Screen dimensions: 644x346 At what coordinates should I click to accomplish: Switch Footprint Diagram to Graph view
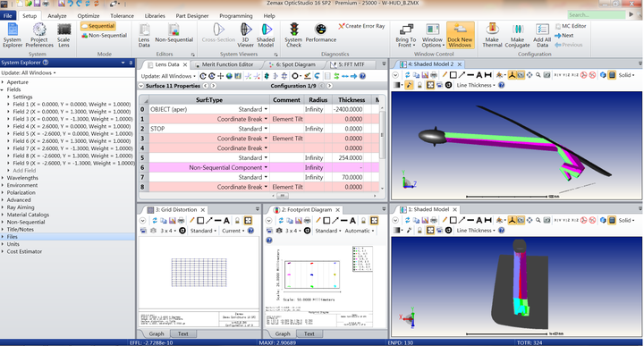[283, 333]
